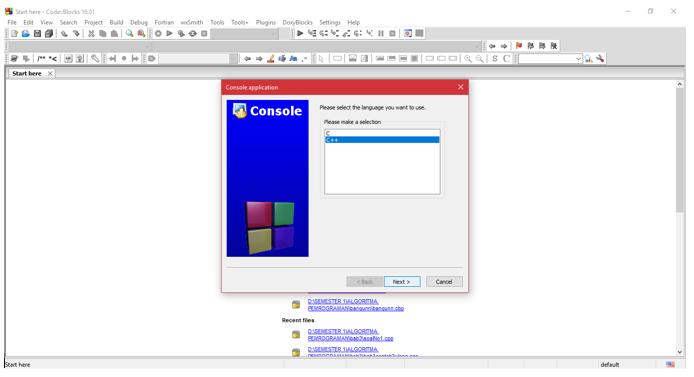Viewport: 694px width, 377px height.
Task: Switch to the Start here tab
Action: point(27,73)
